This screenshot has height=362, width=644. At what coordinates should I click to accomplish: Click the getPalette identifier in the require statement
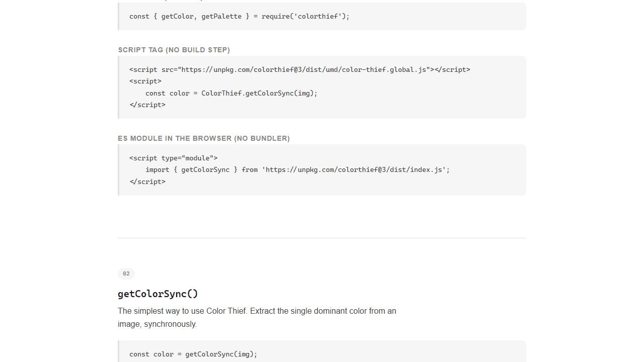click(x=221, y=16)
